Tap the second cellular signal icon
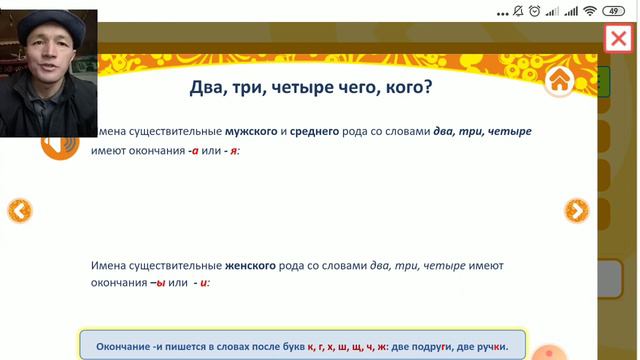 pyautogui.click(x=571, y=11)
